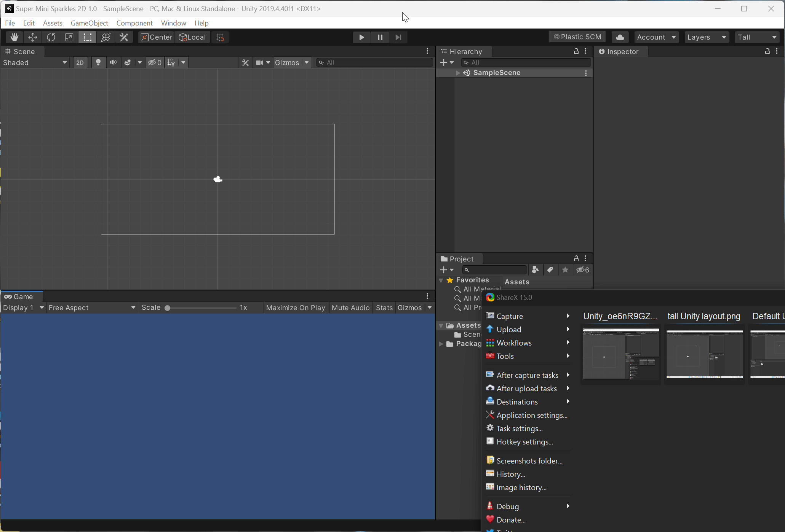785x532 pixels.
Task: Click Mute Audio button
Action: (x=350, y=307)
